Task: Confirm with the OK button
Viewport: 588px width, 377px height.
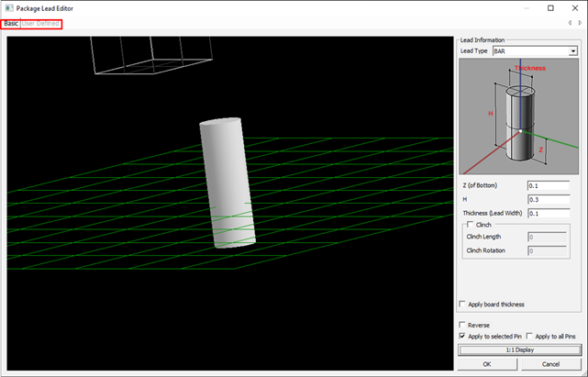Action: point(486,364)
